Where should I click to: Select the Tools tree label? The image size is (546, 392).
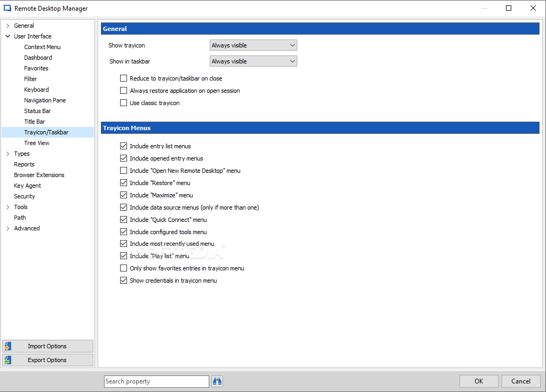tap(20, 207)
